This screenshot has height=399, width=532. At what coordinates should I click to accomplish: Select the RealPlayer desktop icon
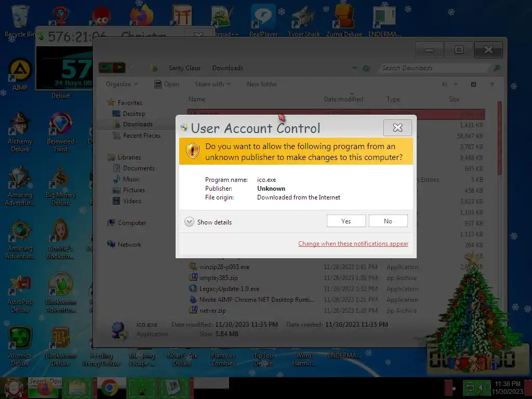(x=263, y=21)
